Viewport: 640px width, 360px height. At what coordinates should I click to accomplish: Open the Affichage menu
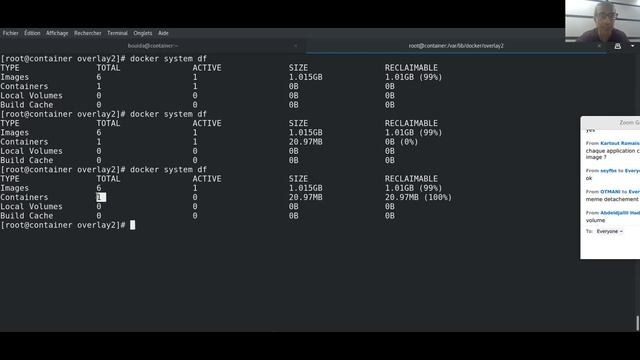point(57,33)
